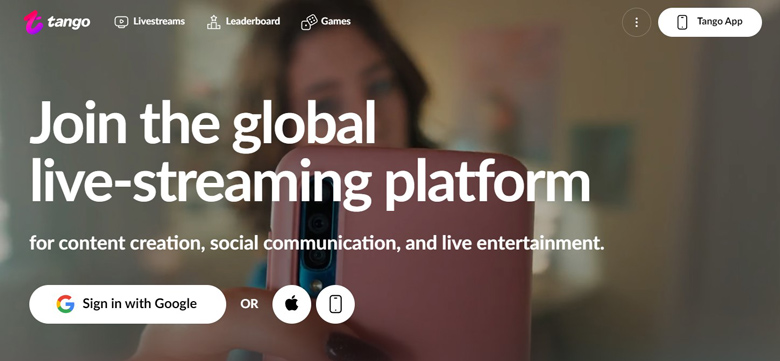The width and height of the screenshot is (780, 361).
Task: Click the Livestreams TV play icon
Action: pyautogui.click(x=121, y=22)
